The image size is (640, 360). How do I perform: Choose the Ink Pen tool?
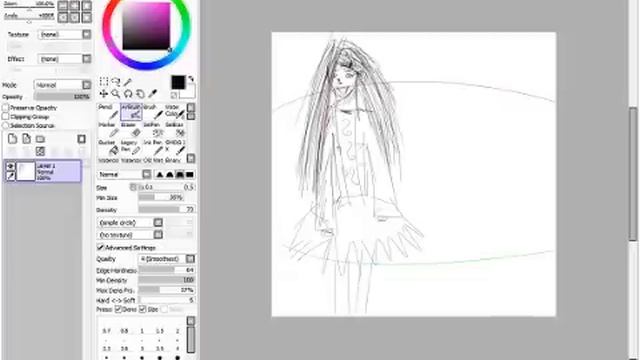(153, 147)
